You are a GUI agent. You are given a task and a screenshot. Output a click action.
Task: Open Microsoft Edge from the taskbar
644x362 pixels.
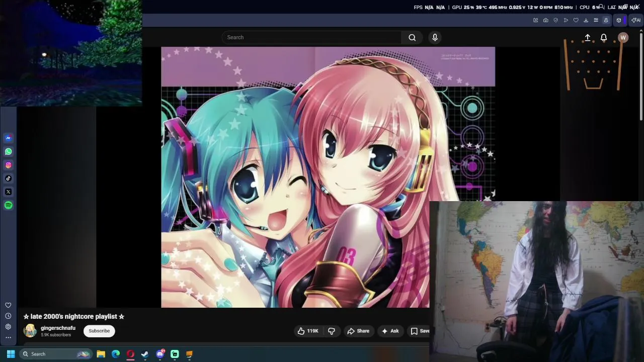pos(116,354)
